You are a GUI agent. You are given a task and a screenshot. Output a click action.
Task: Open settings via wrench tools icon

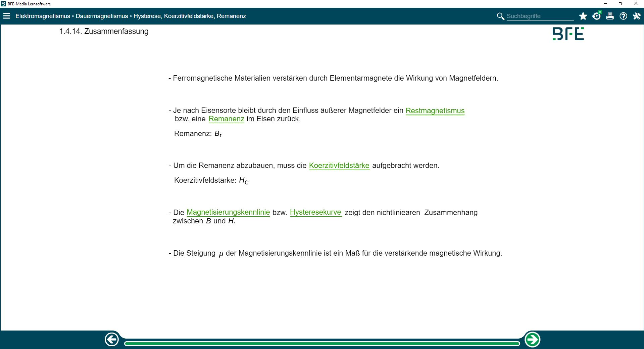(x=637, y=16)
